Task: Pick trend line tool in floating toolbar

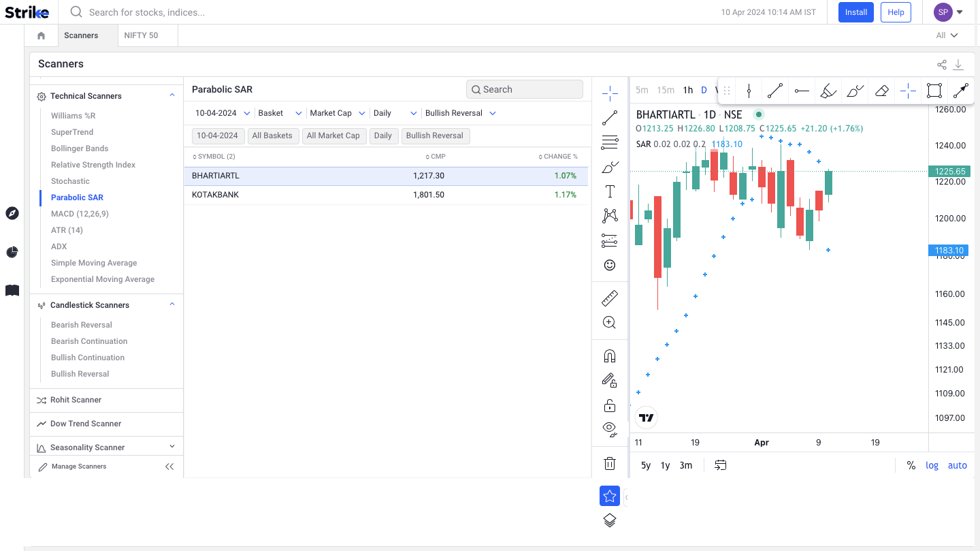Action: click(x=775, y=91)
